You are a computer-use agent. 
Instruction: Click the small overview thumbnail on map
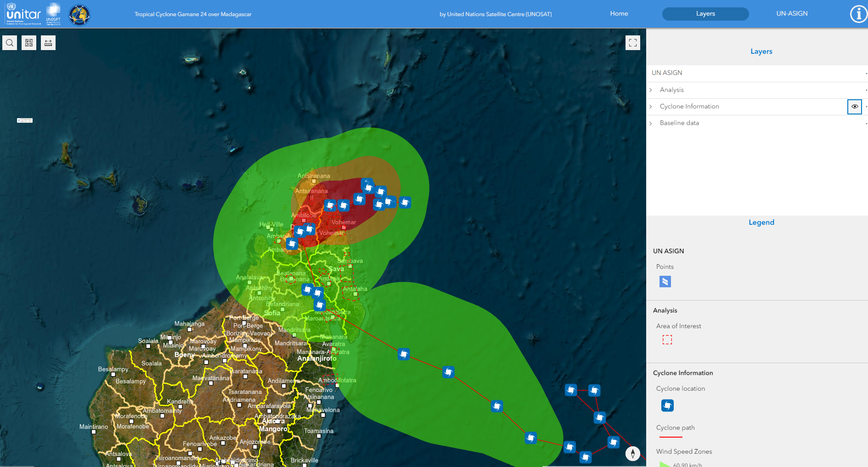click(x=25, y=120)
